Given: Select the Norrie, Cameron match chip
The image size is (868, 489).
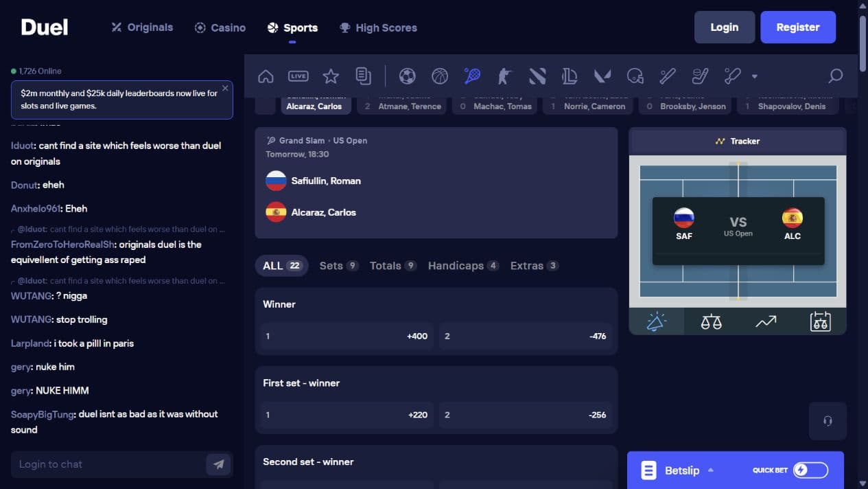Looking at the screenshot, I should 587,105.
